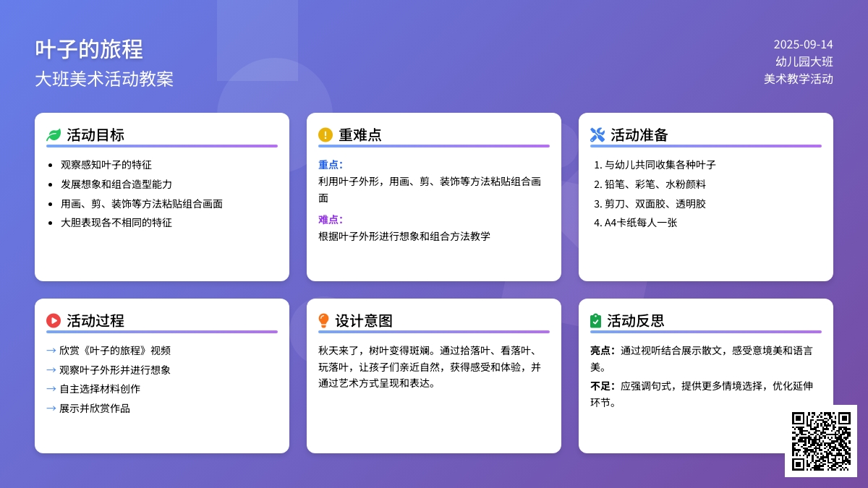Click the bullet 用画、剪、装饰等方法粘贴组合画面

click(x=142, y=204)
